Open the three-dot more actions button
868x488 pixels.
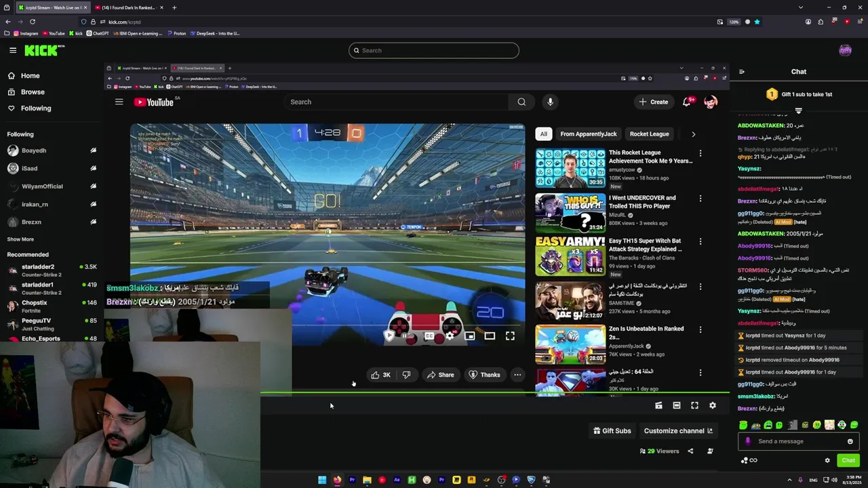517,375
